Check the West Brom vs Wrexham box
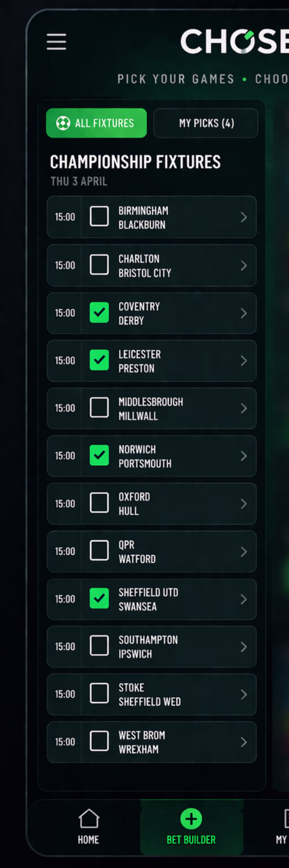The image size is (289, 868). pyautogui.click(x=99, y=742)
